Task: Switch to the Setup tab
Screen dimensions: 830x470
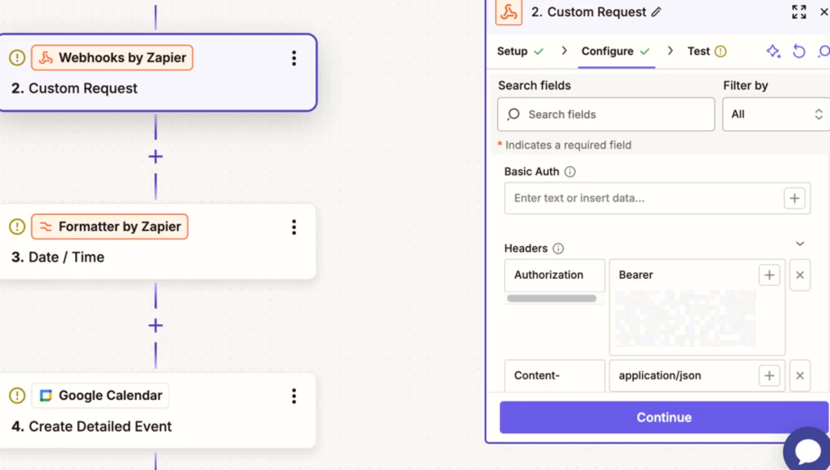Action: click(x=520, y=51)
